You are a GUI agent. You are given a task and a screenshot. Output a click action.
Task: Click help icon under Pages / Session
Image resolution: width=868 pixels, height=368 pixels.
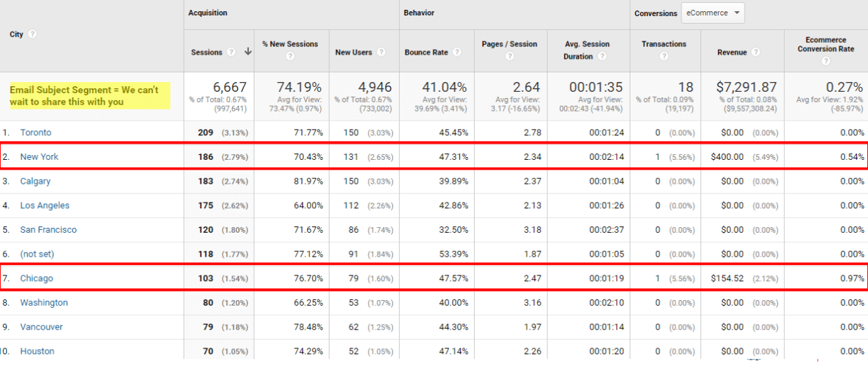(x=510, y=57)
